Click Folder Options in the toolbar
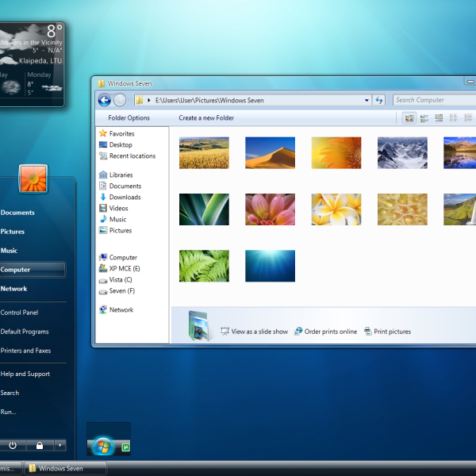The image size is (476, 476). [x=129, y=118]
